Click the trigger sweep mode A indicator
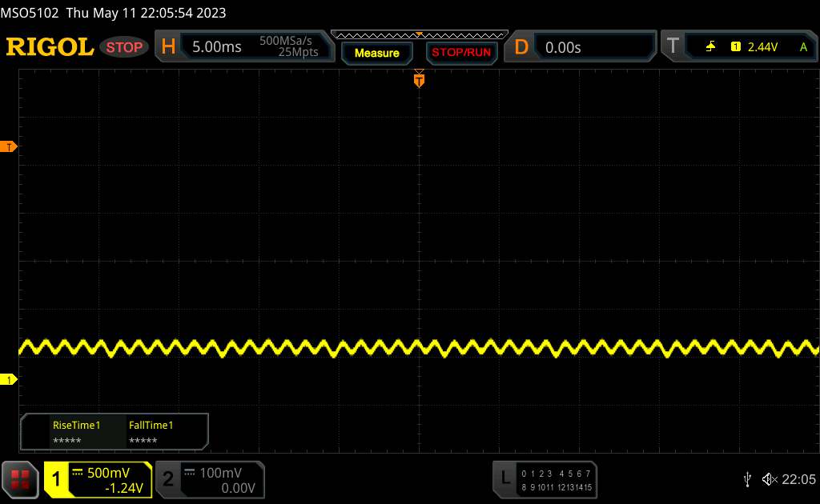820x504 pixels. coord(804,47)
